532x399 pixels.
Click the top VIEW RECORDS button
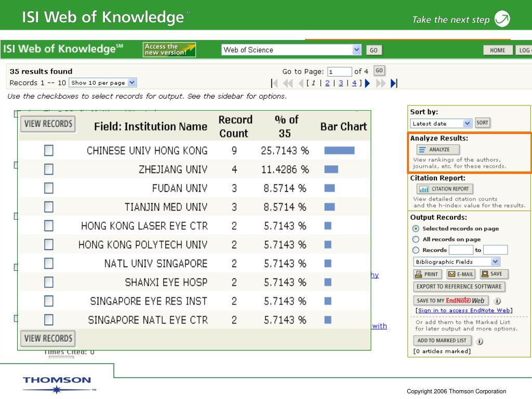(48, 124)
